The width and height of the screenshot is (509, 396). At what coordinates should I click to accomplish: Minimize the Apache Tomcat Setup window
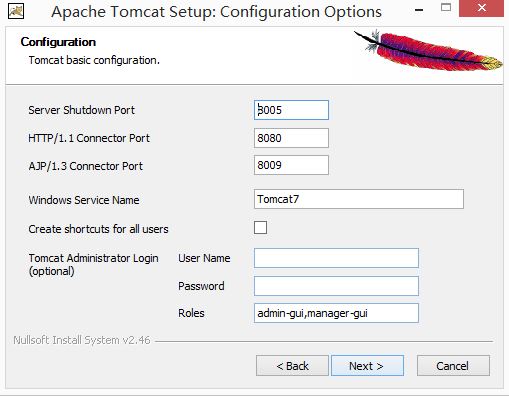419,10
